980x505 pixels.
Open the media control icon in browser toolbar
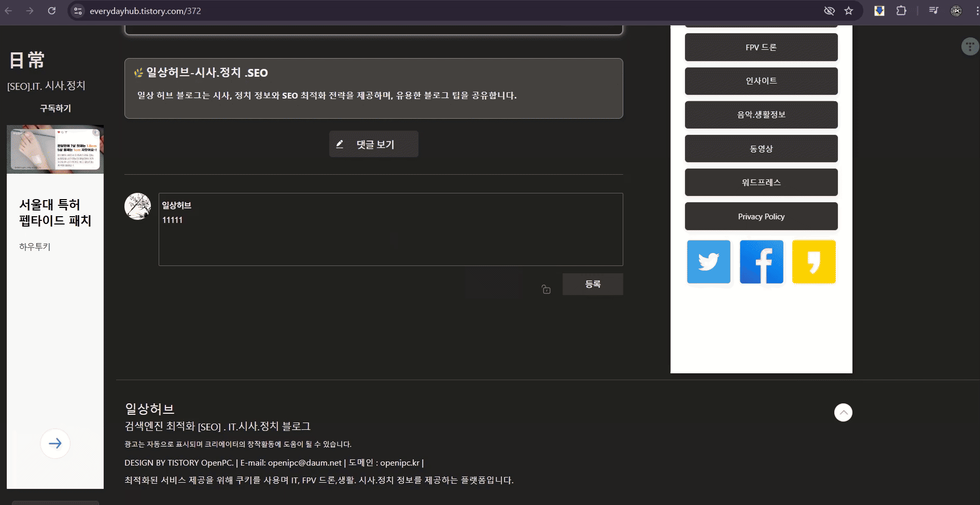coord(933,10)
